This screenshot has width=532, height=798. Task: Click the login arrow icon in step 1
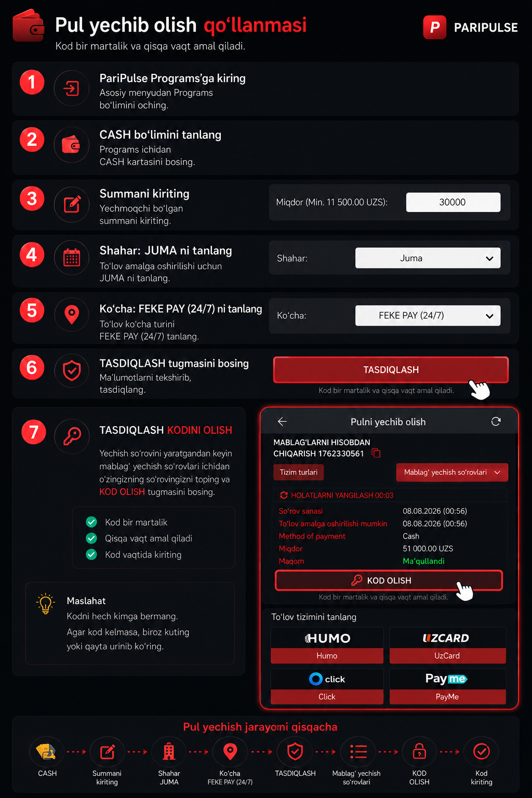[72, 88]
